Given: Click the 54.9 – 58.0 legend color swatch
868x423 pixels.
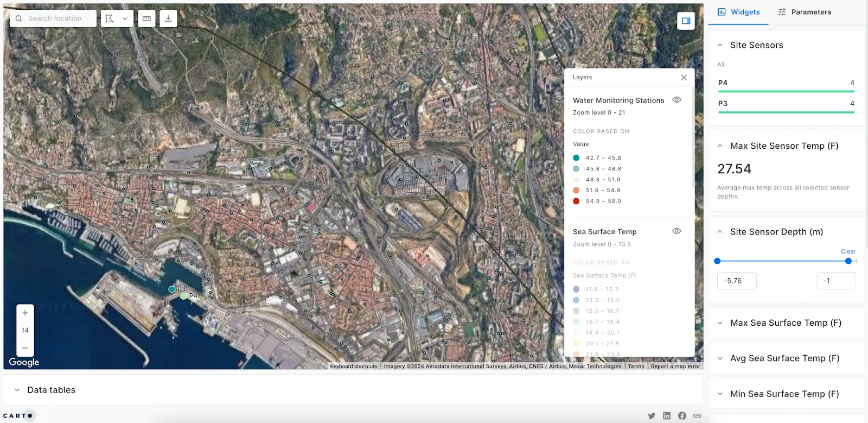Looking at the screenshot, I should [x=576, y=201].
